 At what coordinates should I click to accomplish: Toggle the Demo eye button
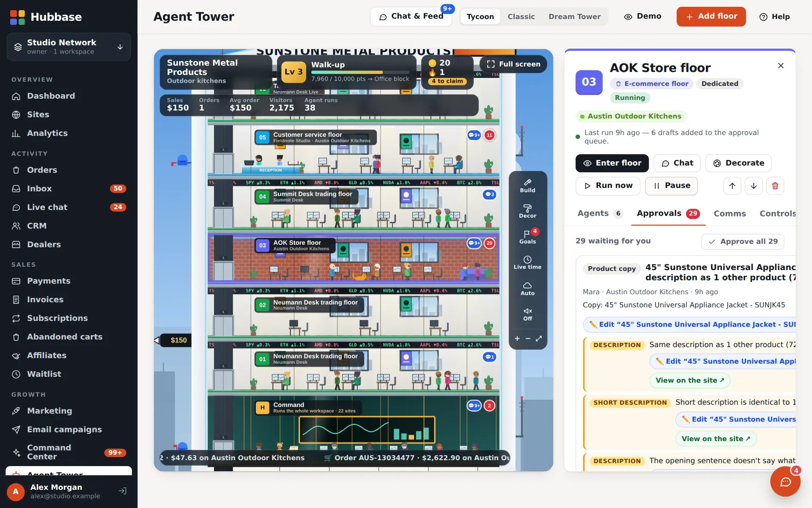point(642,17)
